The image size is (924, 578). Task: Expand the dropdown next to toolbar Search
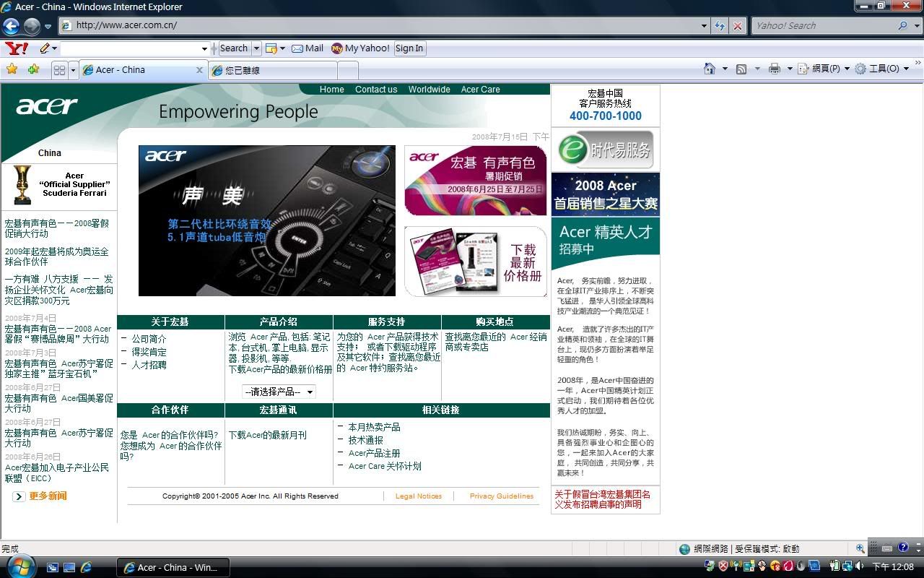point(256,48)
